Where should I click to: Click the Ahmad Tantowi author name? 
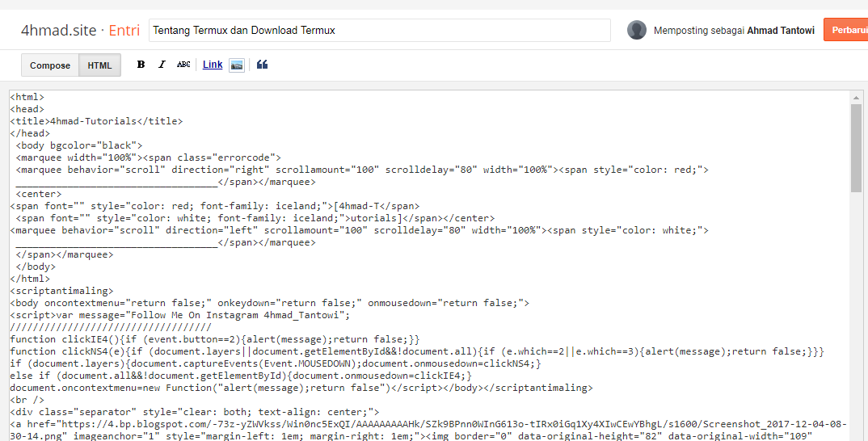(x=781, y=31)
